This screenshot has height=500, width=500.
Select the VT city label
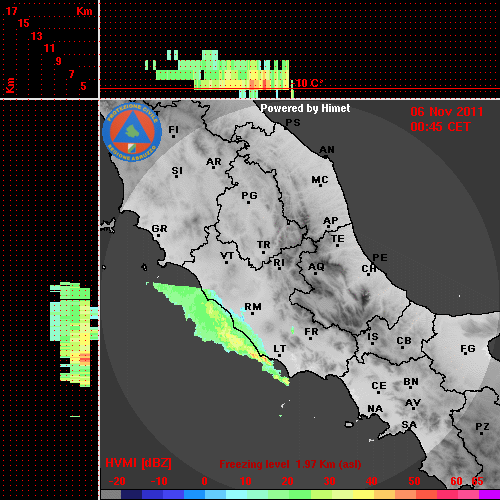click(x=227, y=256)
